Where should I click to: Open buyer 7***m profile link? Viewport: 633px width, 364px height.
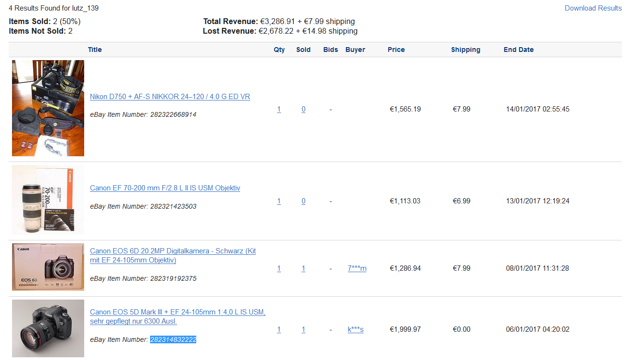coord(357,268)
